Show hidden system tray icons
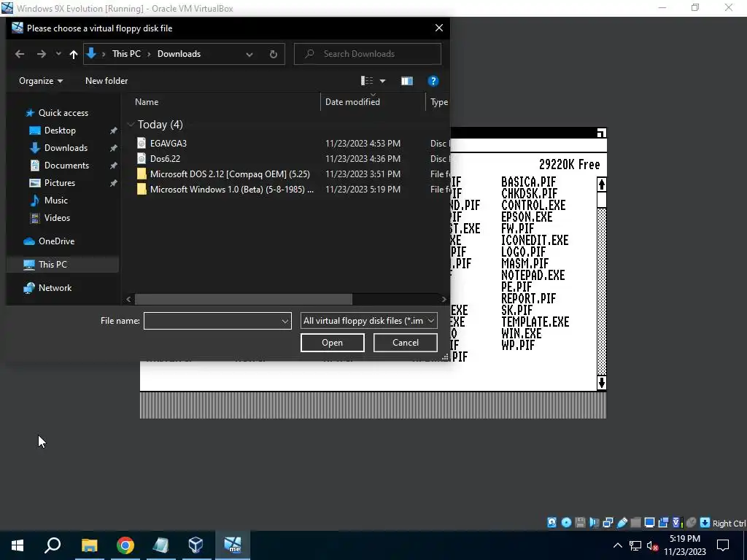This screenshot has width=747, height=560. tap(617, 545)
